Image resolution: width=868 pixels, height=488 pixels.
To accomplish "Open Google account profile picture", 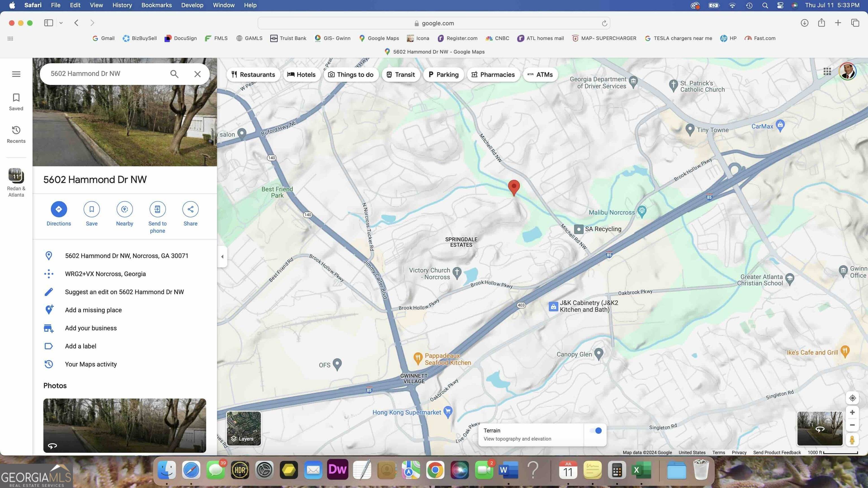I will click(847, 71).
